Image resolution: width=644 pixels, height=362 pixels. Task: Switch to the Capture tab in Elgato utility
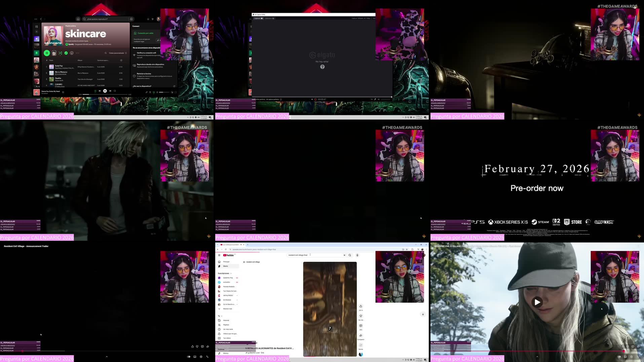[x=258, y=18]
